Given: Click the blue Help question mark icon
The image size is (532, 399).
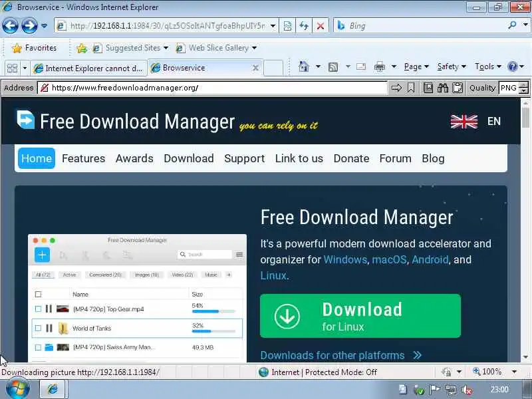Looking at the screenshot, I should coord(512,66).
